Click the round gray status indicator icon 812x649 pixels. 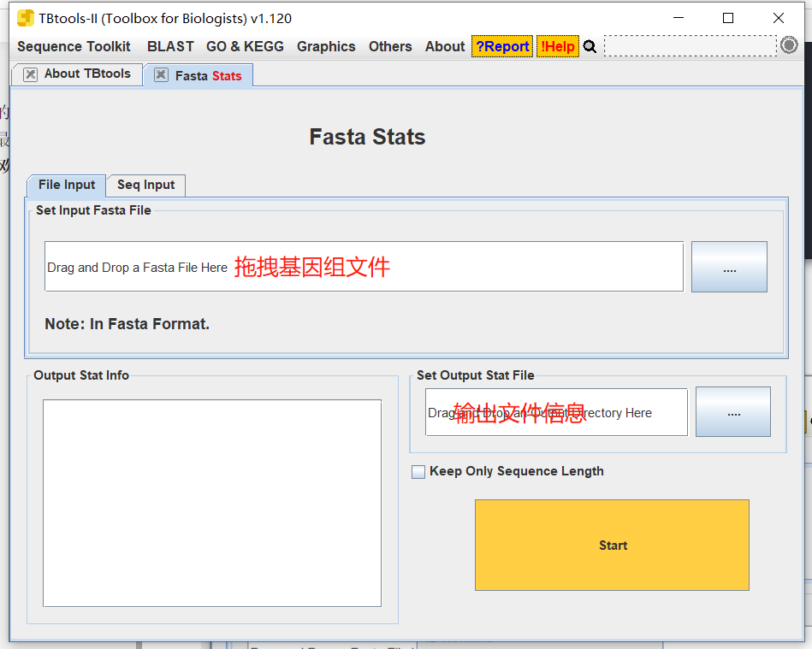click(x=789, y=45)
